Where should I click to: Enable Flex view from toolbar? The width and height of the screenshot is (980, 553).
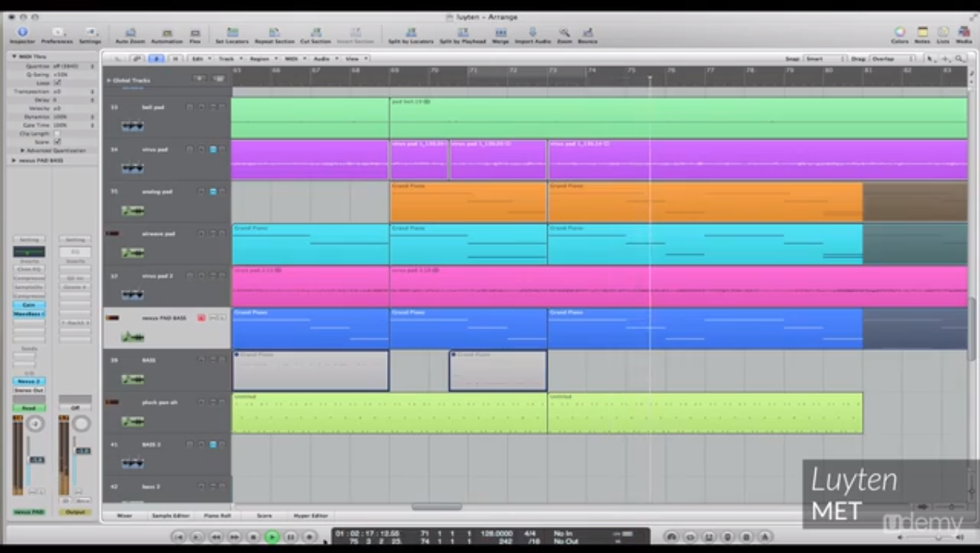tap(195, 33)
